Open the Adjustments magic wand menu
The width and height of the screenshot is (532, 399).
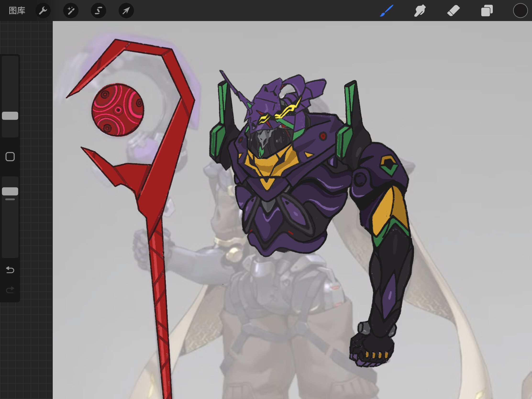[71, 11]
